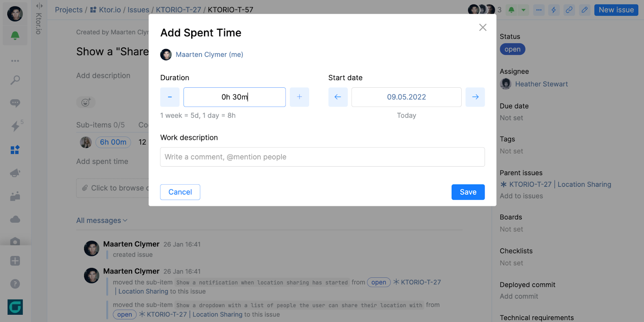Image resolution: width=644 pixels, height=322 pixels.
Task: Focus the work description comment field
Action: tap(322, 157)
